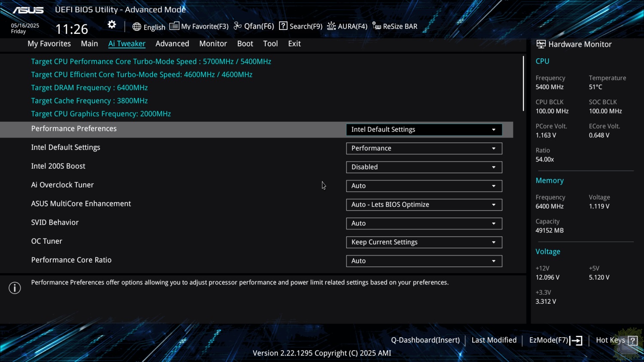Expand Performance Core Ratio dropdown
The width and height of the screenshot is (644, 362).
(424, 261)
